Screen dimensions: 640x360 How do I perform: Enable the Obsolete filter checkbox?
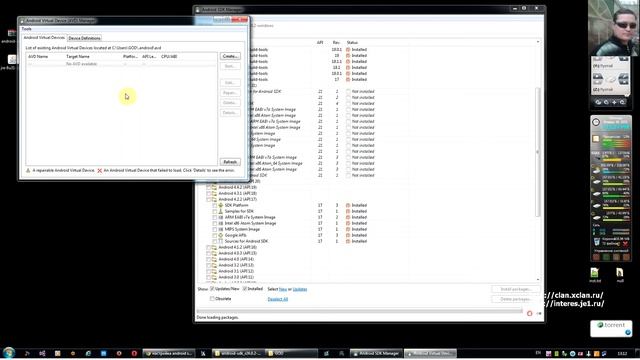click(x=212, y=299)
